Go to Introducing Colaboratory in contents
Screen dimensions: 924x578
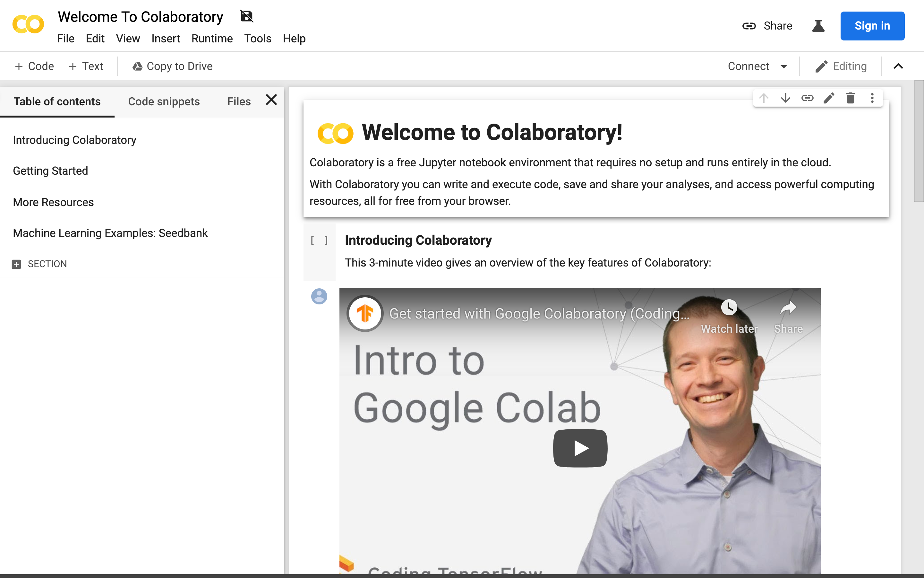(74, 140)
